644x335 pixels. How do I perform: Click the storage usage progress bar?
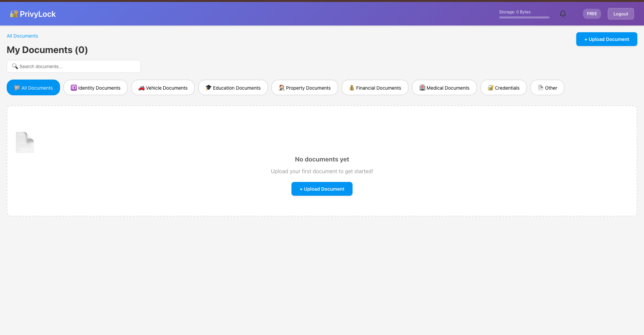pos(524,17)
